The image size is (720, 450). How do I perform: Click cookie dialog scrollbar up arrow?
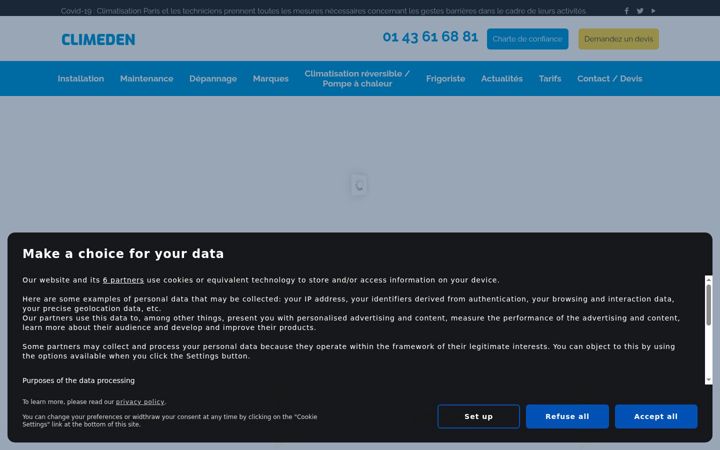(709, 279)
